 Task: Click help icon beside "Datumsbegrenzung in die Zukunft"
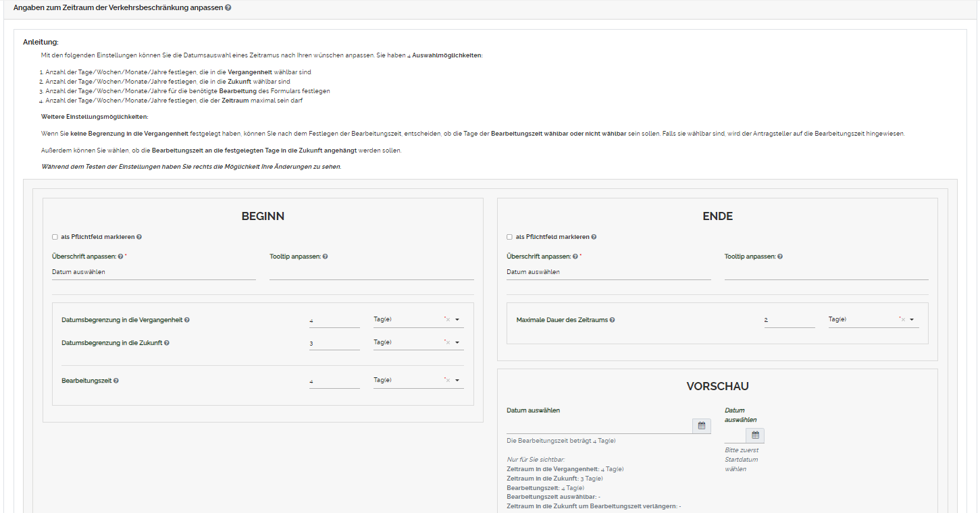click(168, 342)
